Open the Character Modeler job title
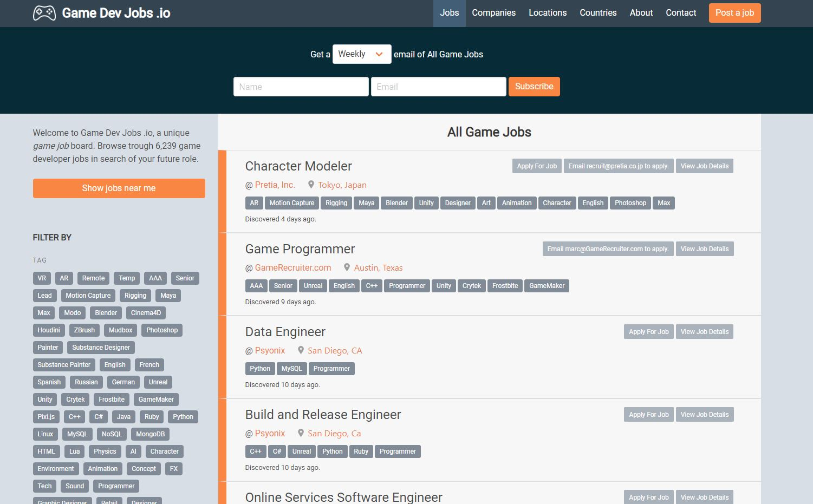The height and width of the screenshot is (504, 813). tap(298, 166)
